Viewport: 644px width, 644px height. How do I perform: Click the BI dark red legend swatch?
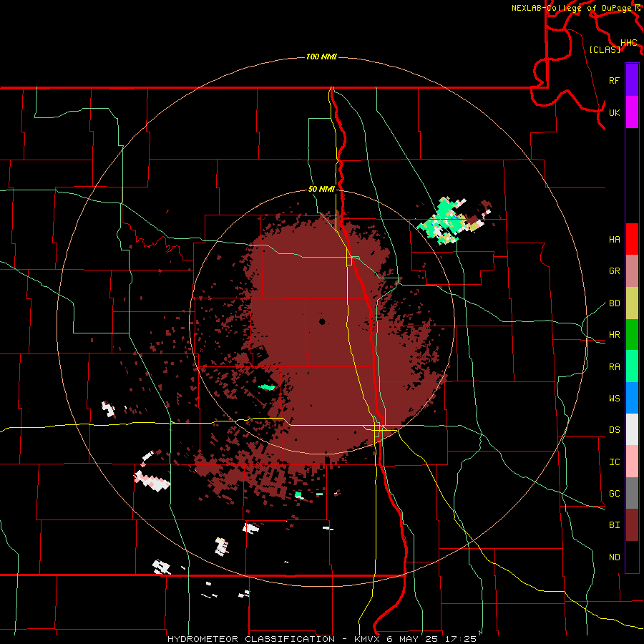[x=632, y=525]
